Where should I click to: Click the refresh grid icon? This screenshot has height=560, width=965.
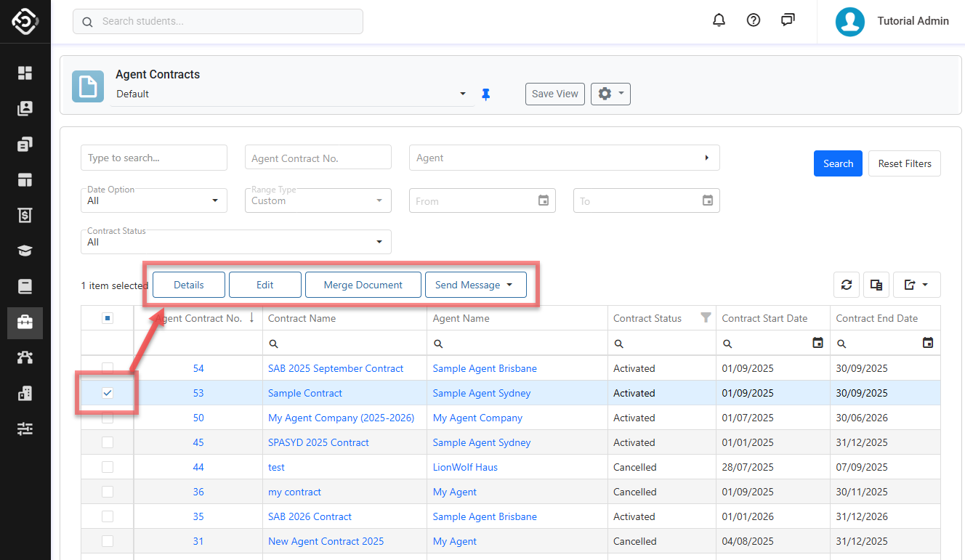pyautogui.click(x=847, y=285)
